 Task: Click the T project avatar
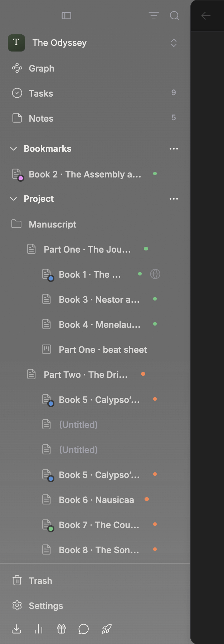tap(16, 43)
